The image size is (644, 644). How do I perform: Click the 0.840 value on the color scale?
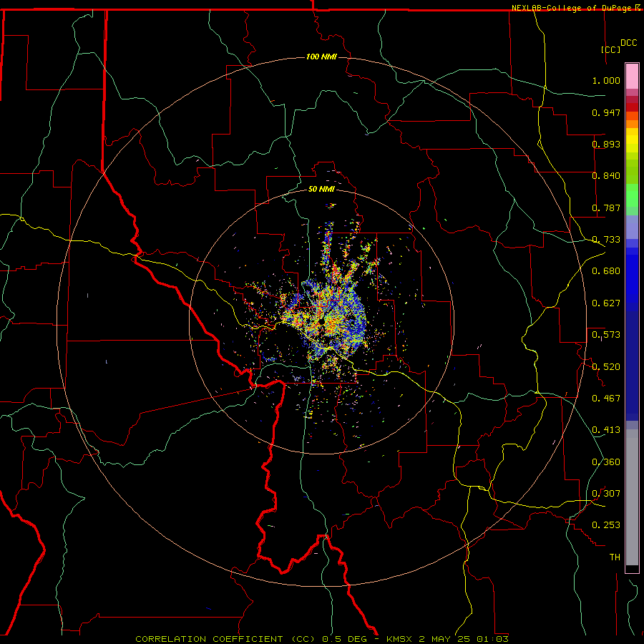[606, 176]
